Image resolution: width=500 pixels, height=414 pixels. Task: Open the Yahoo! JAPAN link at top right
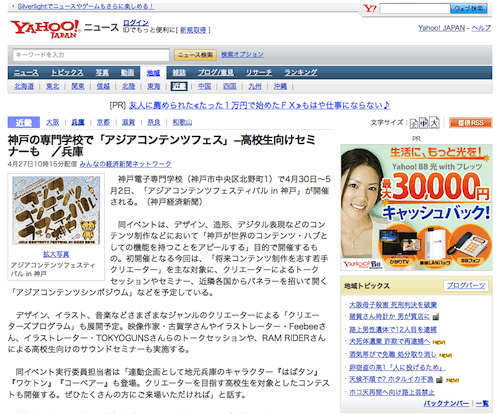click(x=442, y=28)
